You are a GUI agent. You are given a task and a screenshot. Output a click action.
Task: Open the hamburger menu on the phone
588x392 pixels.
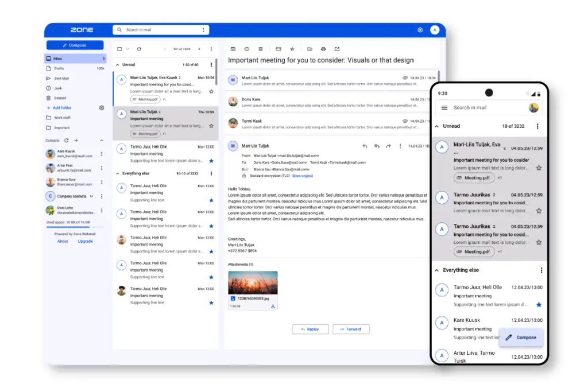coord(444,107)
